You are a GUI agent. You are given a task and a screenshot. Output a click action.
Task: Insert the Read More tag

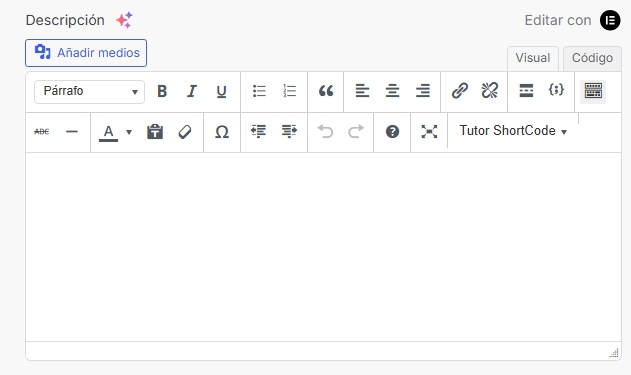(526, 91)
